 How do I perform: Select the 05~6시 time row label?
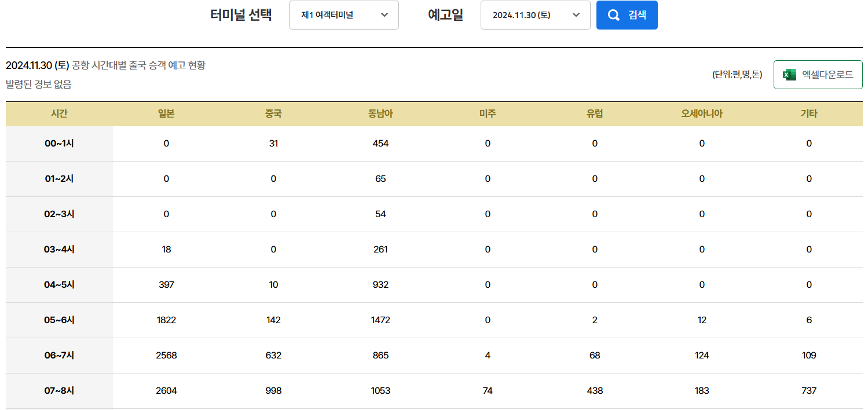[x=59, y=320]
